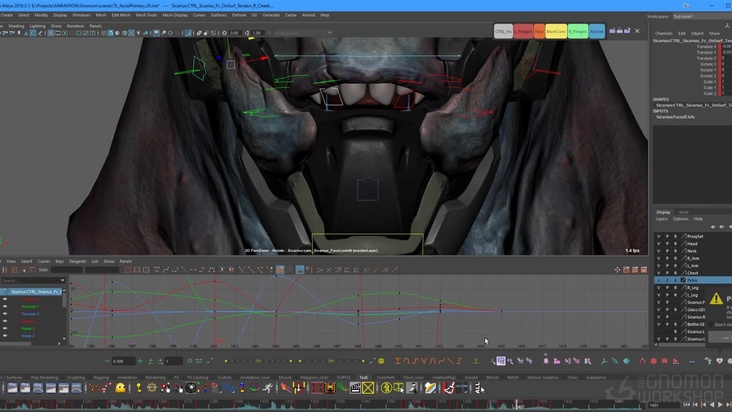Open the Arnold menu in main menu bar
732x412 pixels.
[308, 15]
